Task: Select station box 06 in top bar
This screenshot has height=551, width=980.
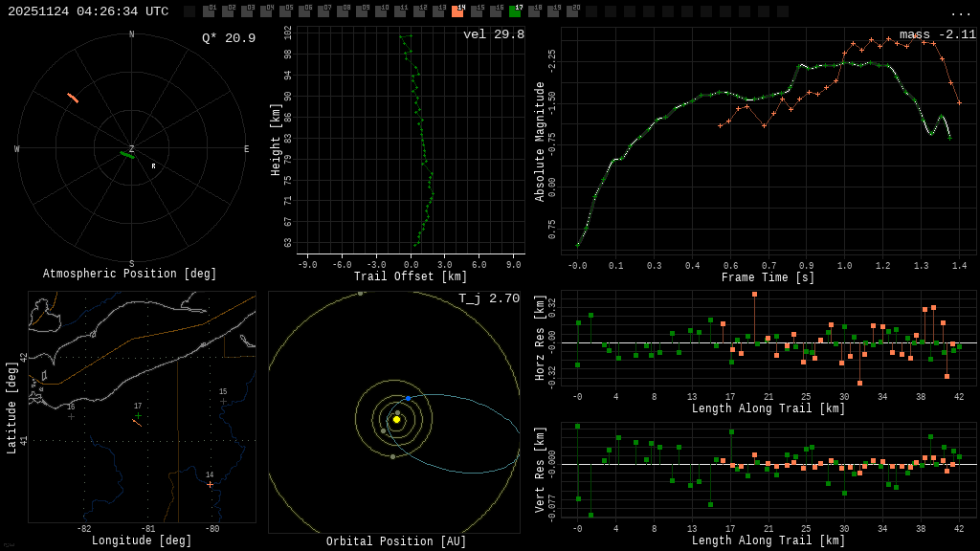Action: coord(304,11)
